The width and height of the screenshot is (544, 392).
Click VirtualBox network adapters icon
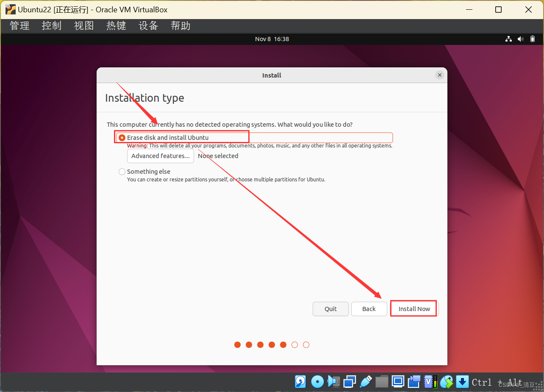350,382
